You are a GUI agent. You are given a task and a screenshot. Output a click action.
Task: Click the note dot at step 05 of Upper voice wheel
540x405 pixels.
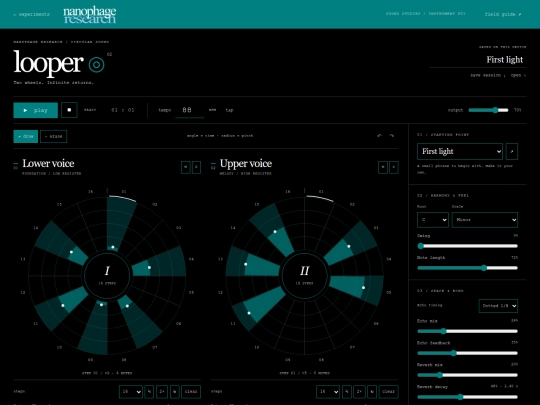click(363, 288)
